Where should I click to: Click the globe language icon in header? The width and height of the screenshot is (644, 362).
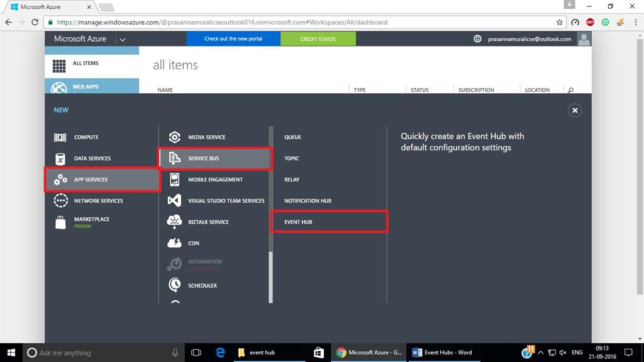pyautogui.click(x=477, y=38)
